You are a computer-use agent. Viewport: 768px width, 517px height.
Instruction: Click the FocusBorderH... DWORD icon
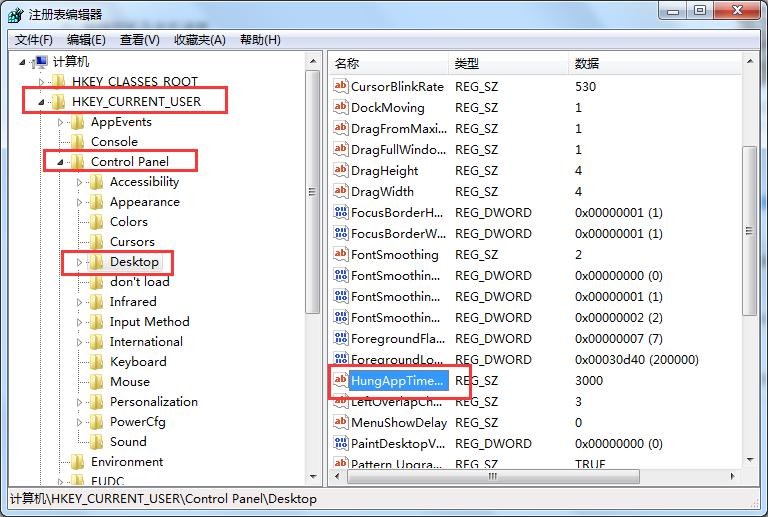click(x=340, y=212)
